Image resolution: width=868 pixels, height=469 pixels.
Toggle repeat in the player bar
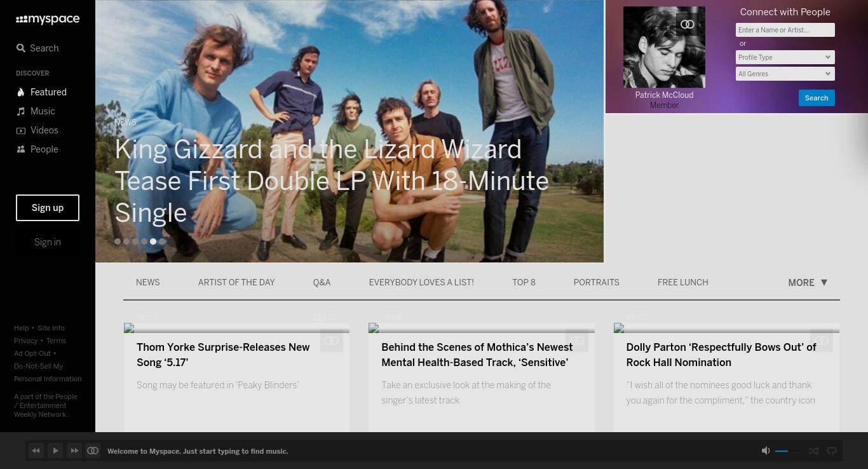pyautogui.click(x=832, y=451)
